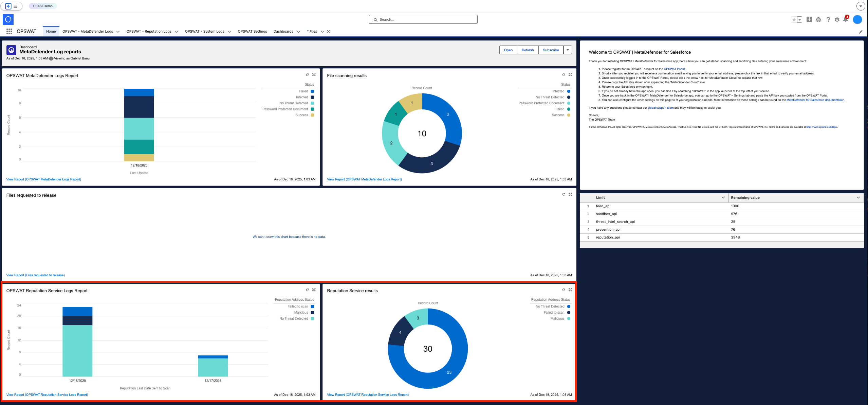This screenshot has width=868, height=405.
Task: Click the Trailhead guidance icon
Action: 818,20
